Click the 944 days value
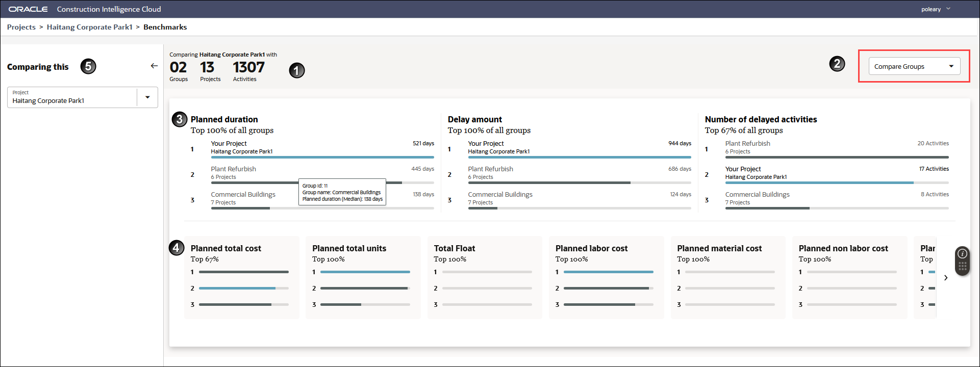Screen dimensions: 980x367 [x=680, y=143]
